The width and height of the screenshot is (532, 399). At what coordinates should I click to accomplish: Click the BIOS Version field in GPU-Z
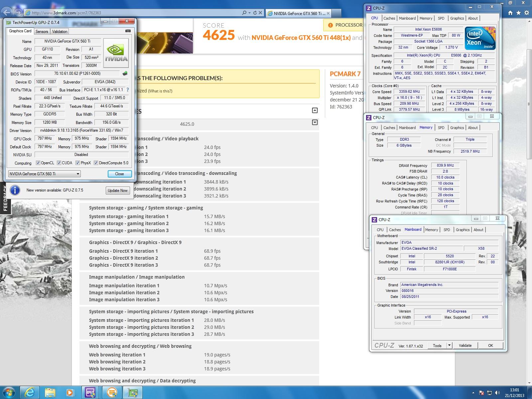point(77,73)
